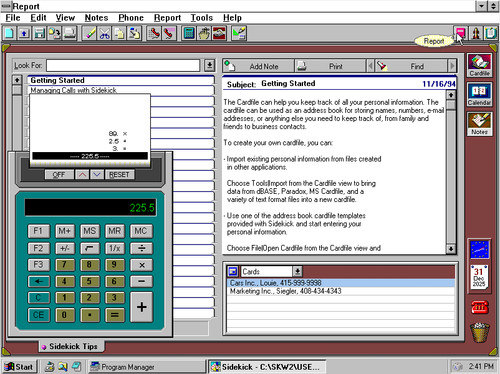Screen dimensions: 500x374
Task: Click the calculator 1/x key
Action: click(x=115, y=248)
